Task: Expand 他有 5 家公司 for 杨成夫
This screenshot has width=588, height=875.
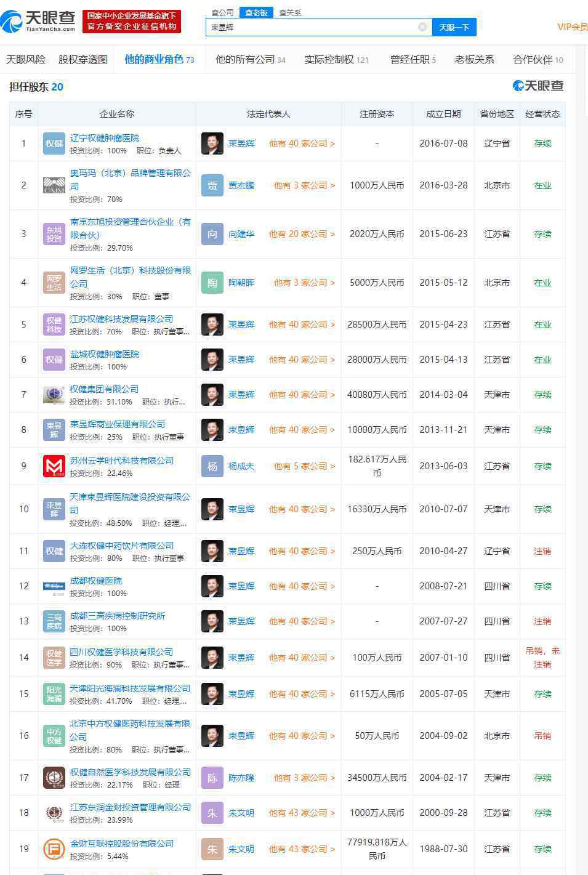Action: coord(304,466)
